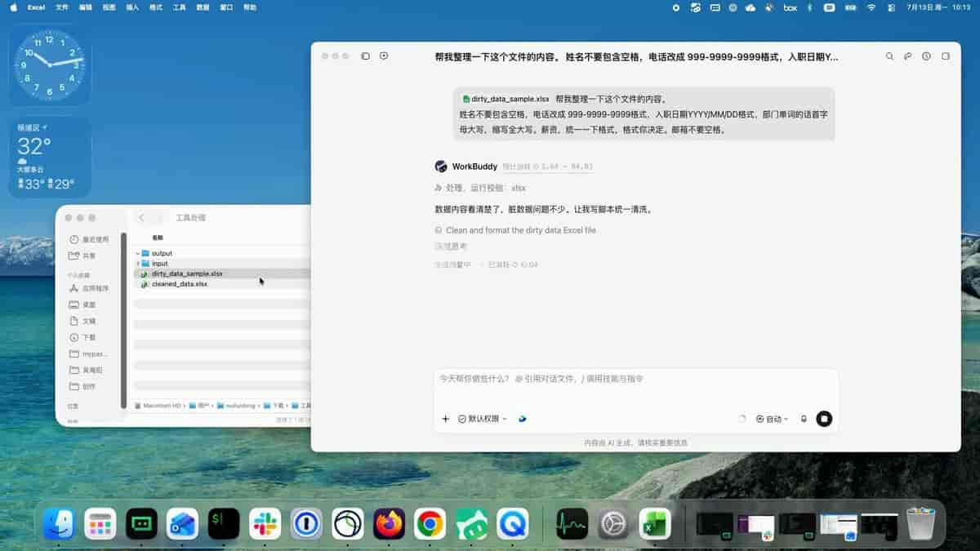The image size is (980, 551).
Task: Click the 处理, 运行校验 xlsx step
Action: pos(481,188)
